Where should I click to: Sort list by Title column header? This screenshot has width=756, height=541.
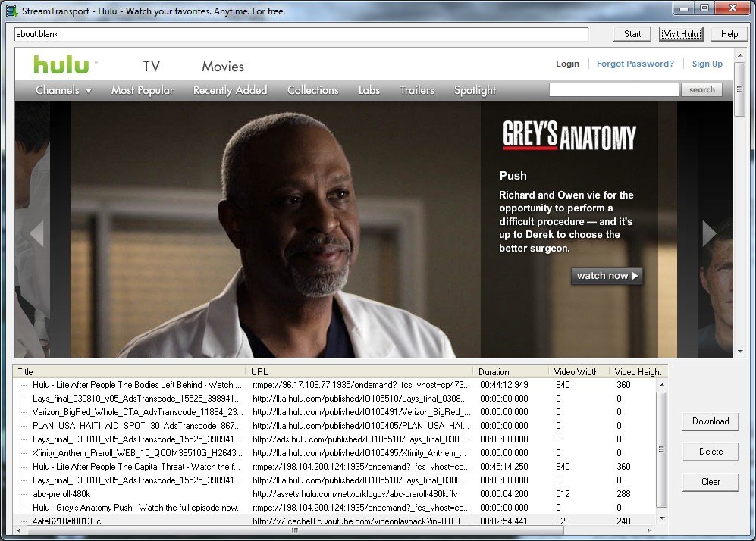click(130, 372)
